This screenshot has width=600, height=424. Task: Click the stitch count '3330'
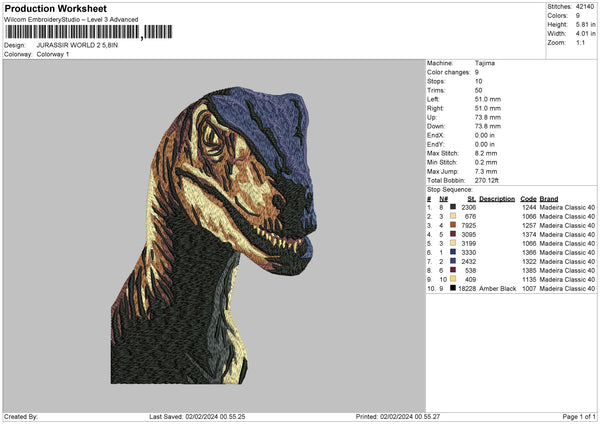point(468,253)
